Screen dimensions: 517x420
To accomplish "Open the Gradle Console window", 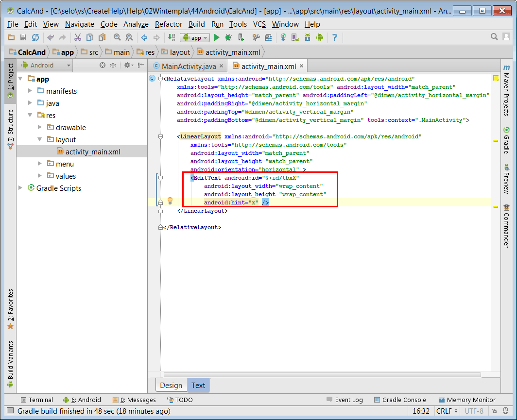I will point(400,400).
